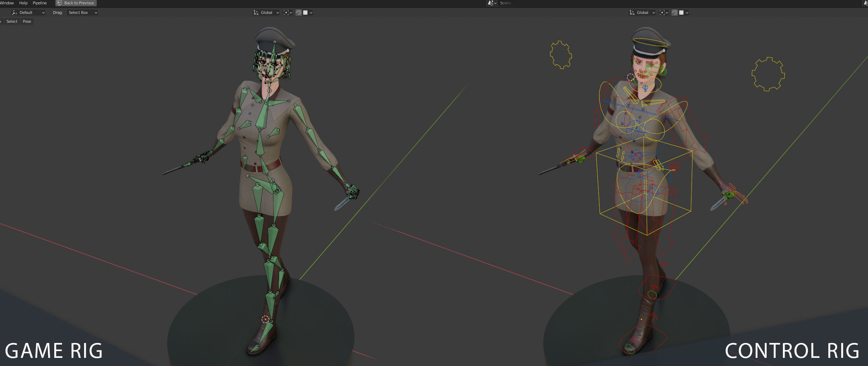Click Back to Previous button
Image resolution: width=868 pixels, height=366 pixels.
click(76, 3)
